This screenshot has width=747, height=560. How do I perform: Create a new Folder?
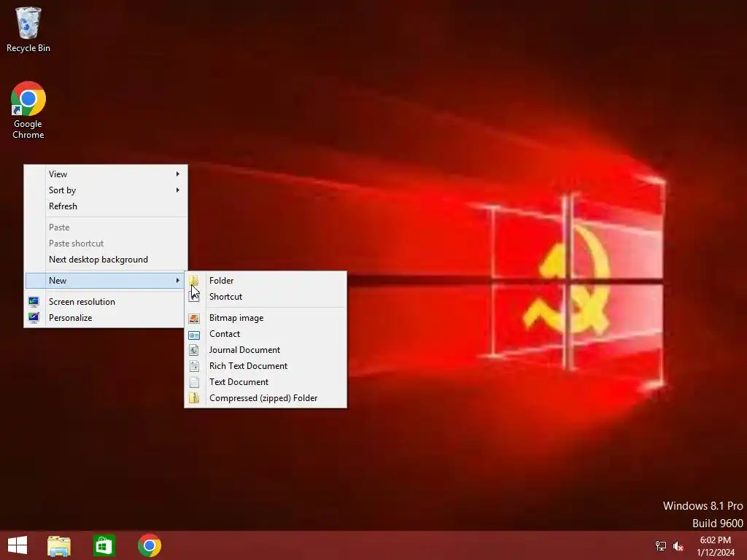click(x=266, y=281)
